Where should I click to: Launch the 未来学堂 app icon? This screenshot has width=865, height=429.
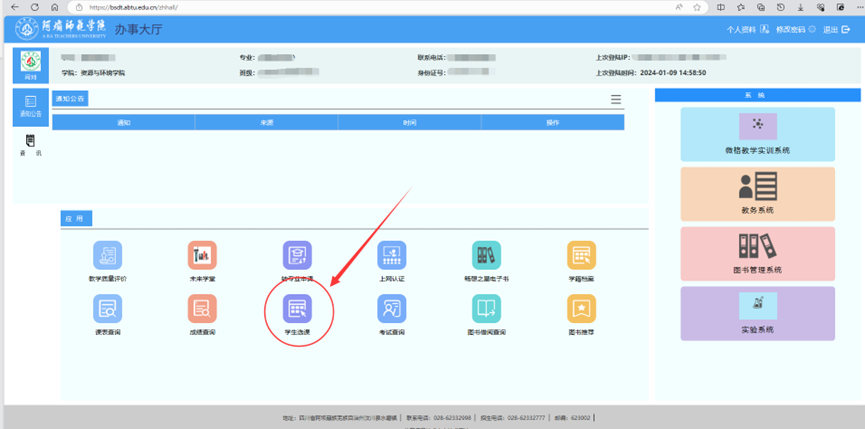click(202, 255)
